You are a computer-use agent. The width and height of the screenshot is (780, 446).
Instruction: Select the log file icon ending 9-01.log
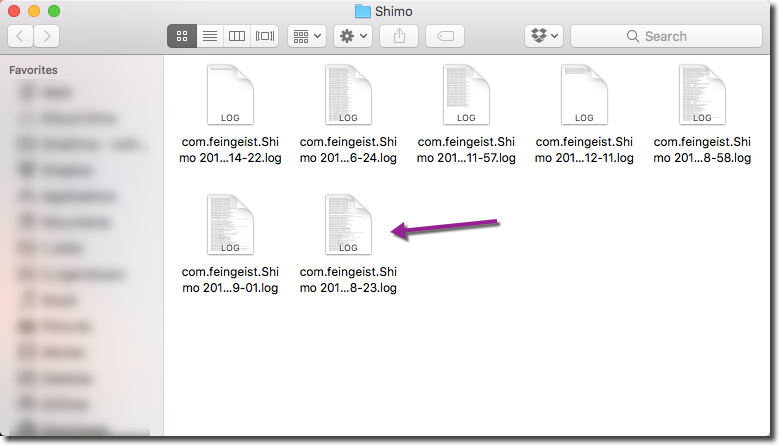230,225
